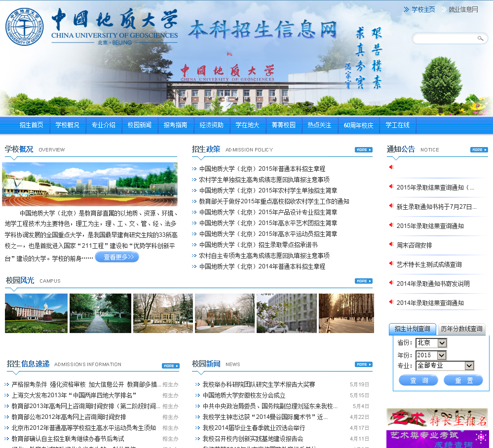The height and width of the screenshot is (448, 493).
Task: Open 学在地大 navigation item
Action: [247, 125]
